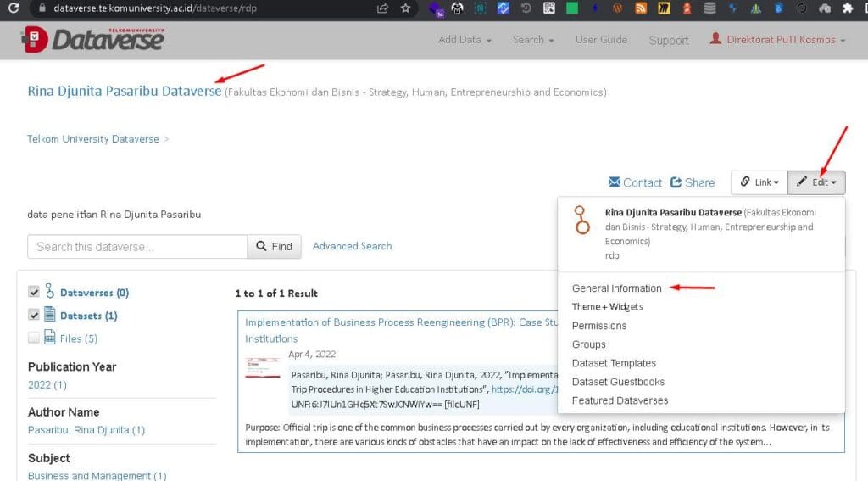Open the green square extension icon

[x=572, y=8]
